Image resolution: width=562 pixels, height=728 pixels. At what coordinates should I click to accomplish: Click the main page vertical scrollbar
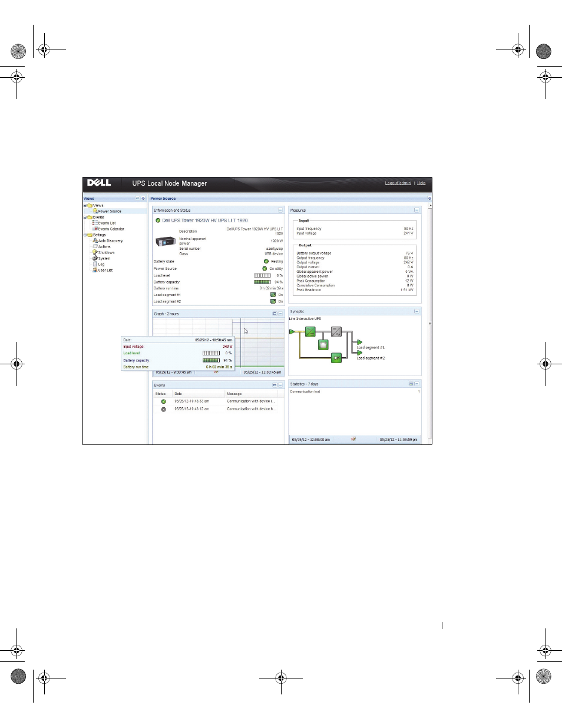click(x=430, y=323)
